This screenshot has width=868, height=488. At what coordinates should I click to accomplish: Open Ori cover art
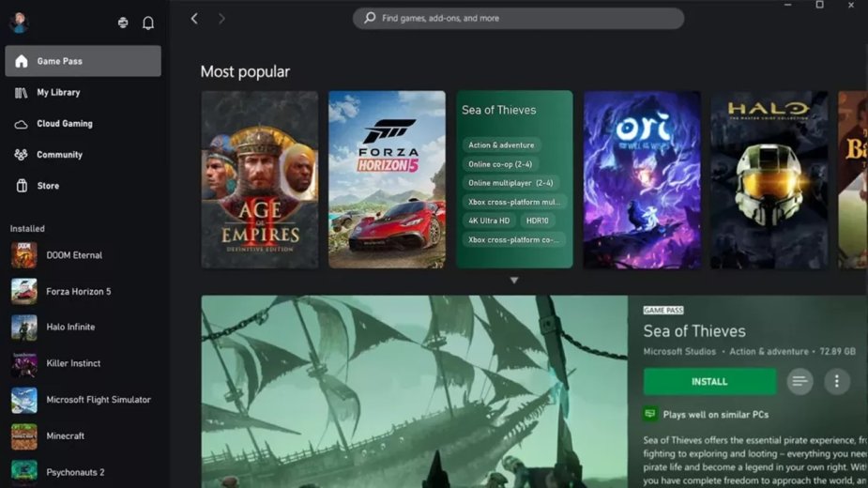click(x=642, y=179)
